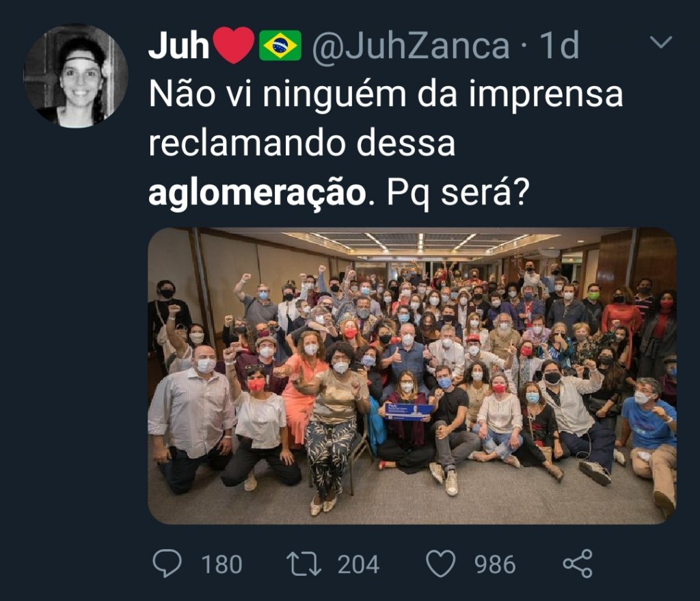The image size is (700, 601).
Task: View the 986 likes count
Action: tap(495, 564)
